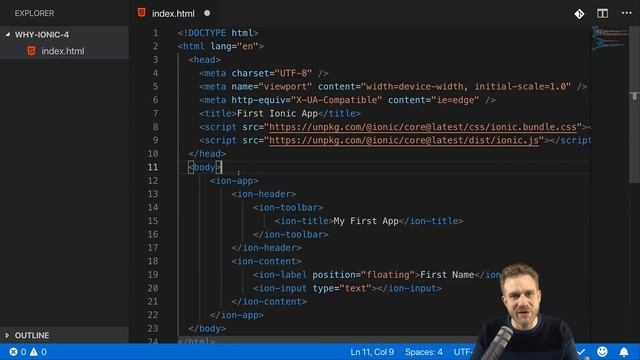Click the My First App text in ion-title
The width and height of the screenshot is (640, 360).
pyautogui.click(x=366, y=221)
